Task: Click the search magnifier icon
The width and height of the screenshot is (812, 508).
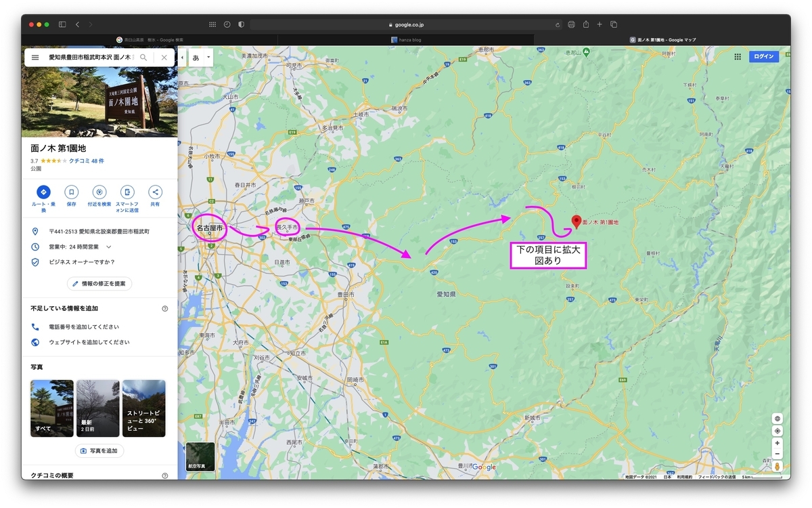Action: click(x=143, y=58)
